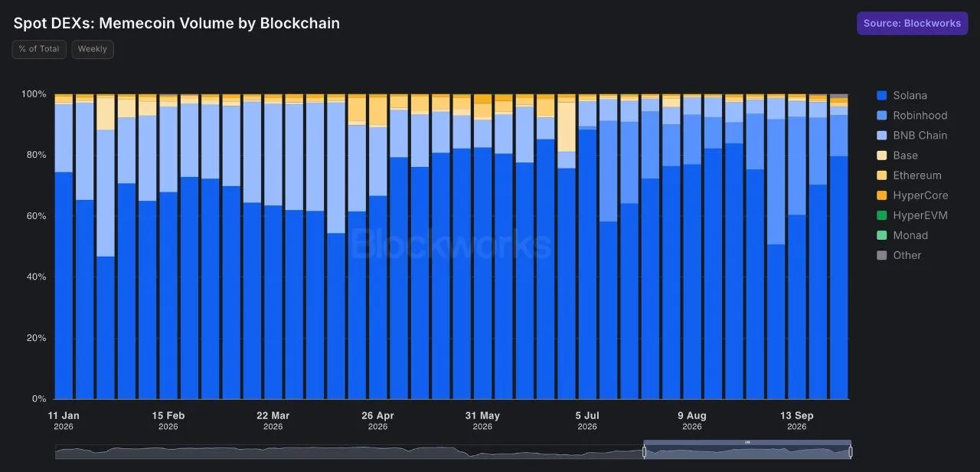
Task: Open the % of Total dropdown
Action: 39,49
